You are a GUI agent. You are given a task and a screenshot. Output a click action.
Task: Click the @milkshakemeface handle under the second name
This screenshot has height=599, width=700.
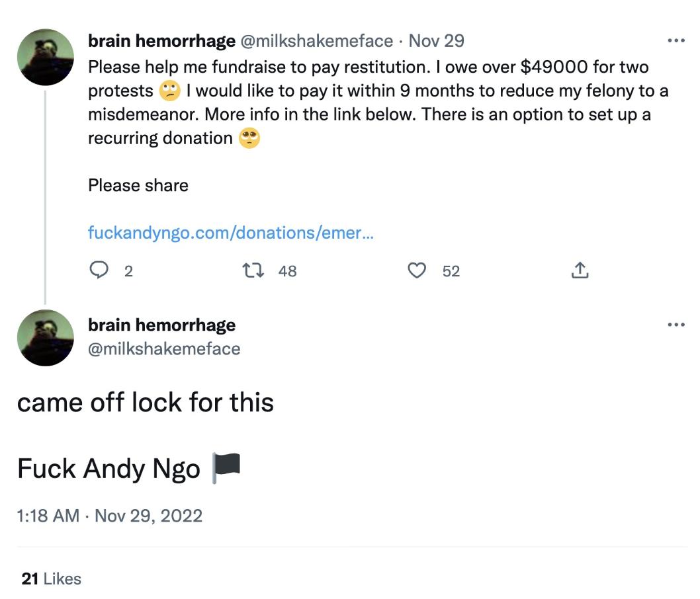[164, 349]
